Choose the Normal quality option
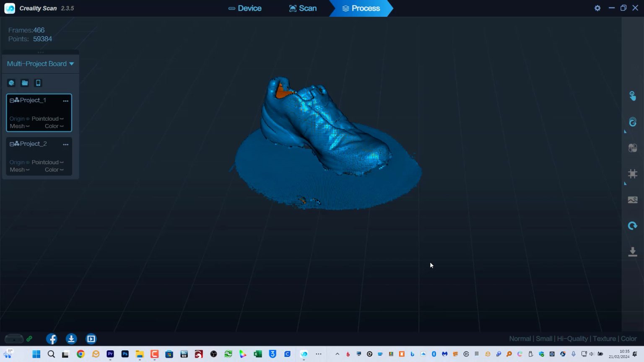Image resolution: width=644 pixels, height=362 pixels. pyautogui.click(x=520, y=339)
